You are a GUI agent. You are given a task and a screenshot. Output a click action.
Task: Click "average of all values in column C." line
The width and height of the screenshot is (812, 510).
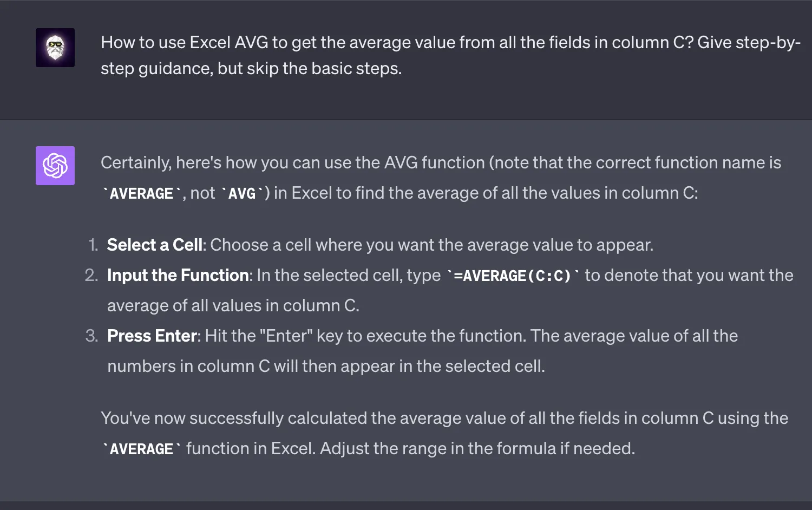pyautogui.click(x=233, y=305)
